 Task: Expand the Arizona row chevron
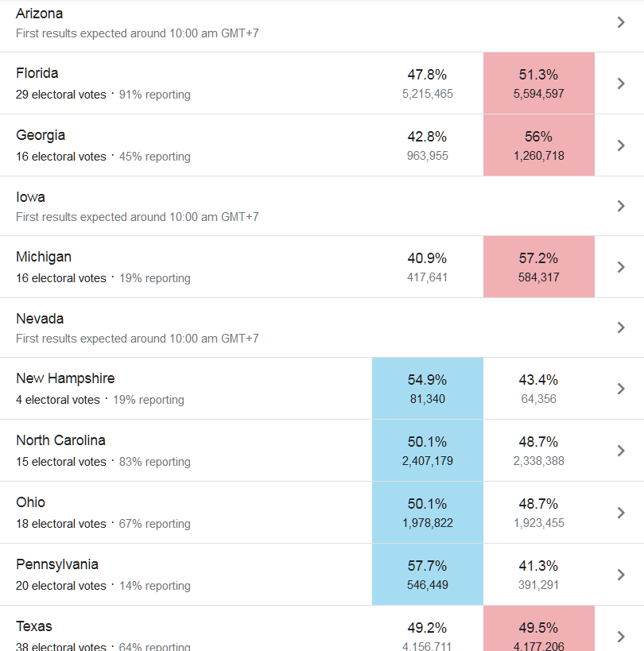621,22
